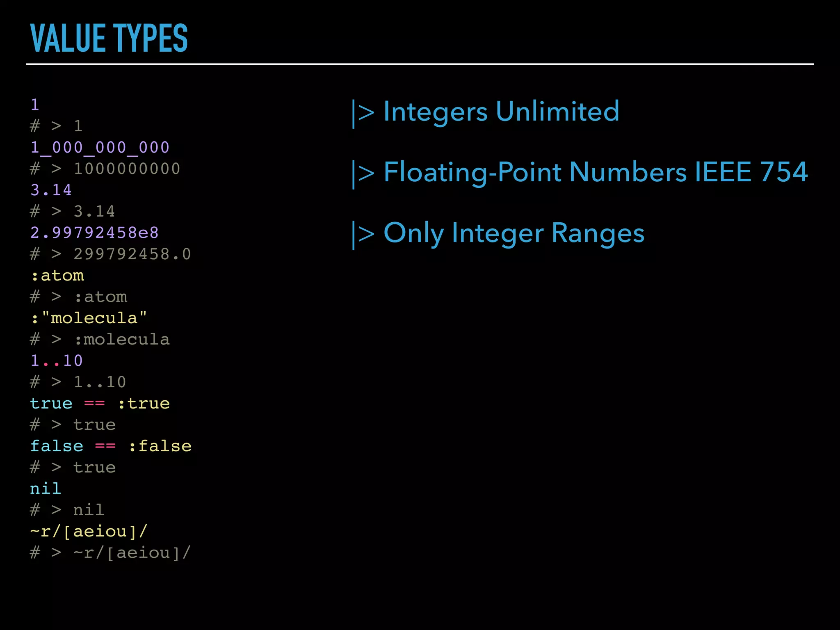
Task: Click the comment "# > 3.14"
Action: pos(73,211)
